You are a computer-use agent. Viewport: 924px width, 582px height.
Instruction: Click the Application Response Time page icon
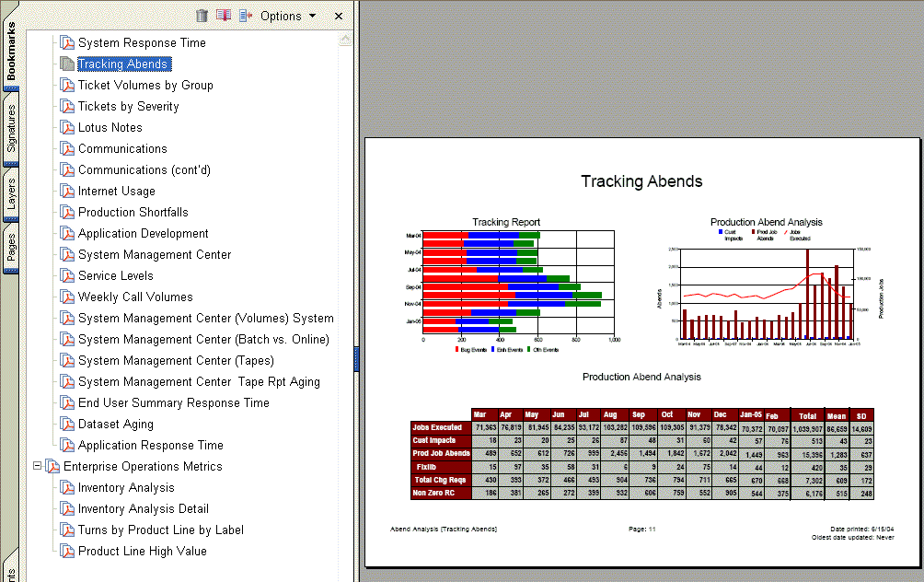click(67, 445)
